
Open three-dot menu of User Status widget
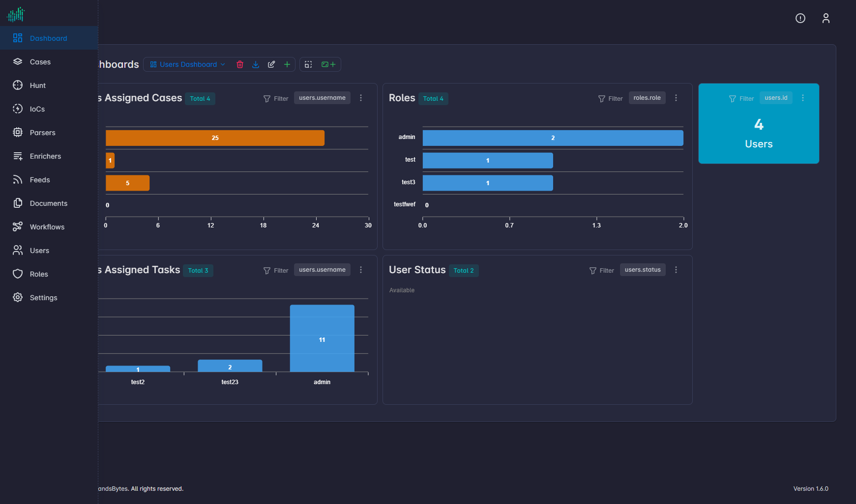(x=676, y=270)
